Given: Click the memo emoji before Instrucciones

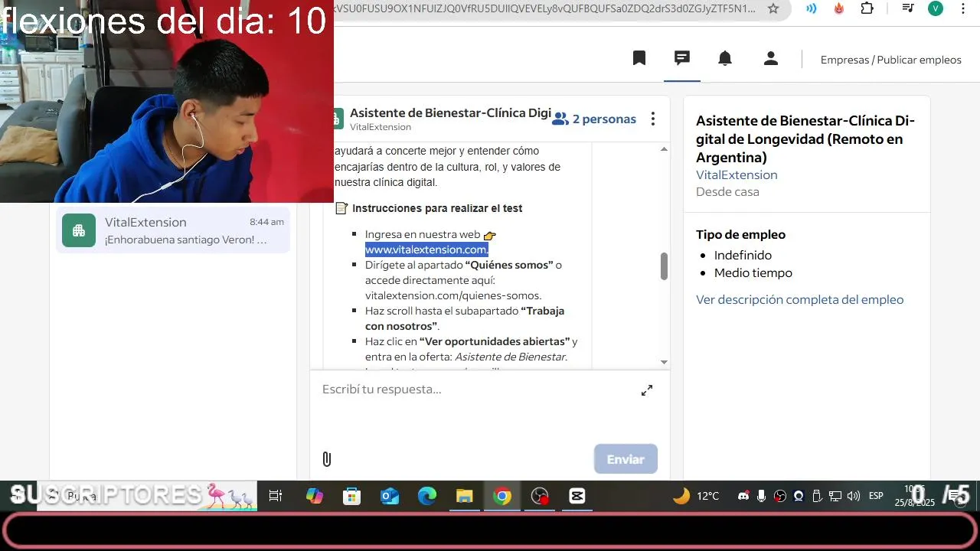Looking at the screenshot, I should (x=341, y=208).
